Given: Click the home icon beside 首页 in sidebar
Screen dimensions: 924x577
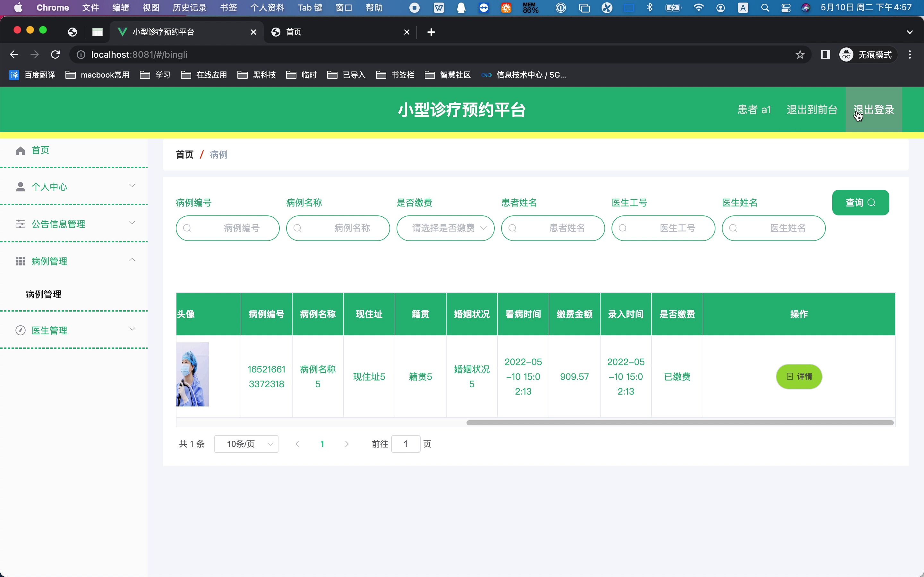Looking at the screenshot, I should click(20, 151).
